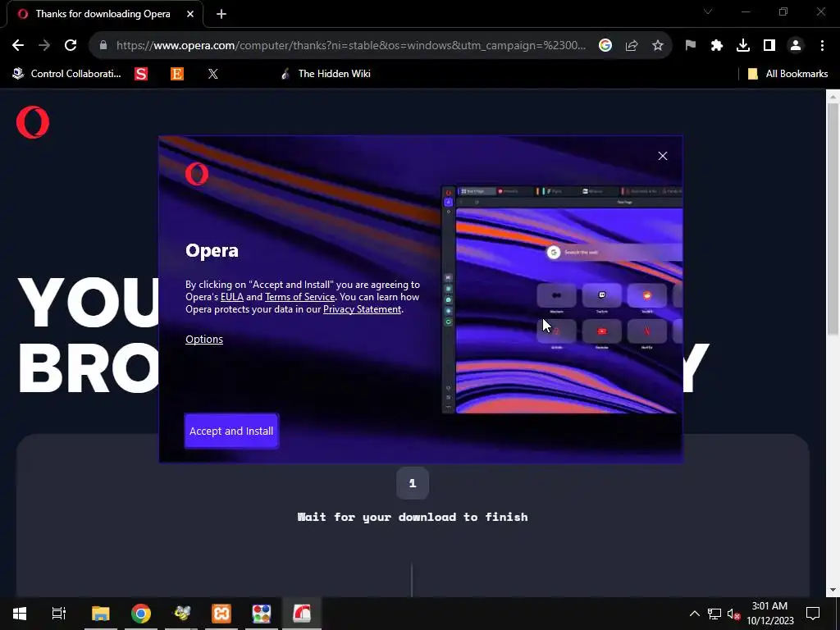Image resolution: width=840 pixels, height=630 pixels.
Task: Open XAMPP from taskbar
Action: [221, 614]
